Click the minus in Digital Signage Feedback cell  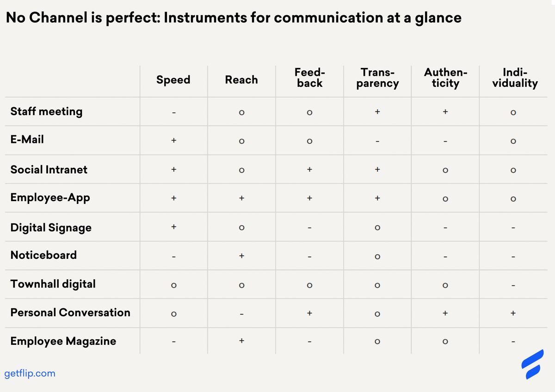click(309, 228)
